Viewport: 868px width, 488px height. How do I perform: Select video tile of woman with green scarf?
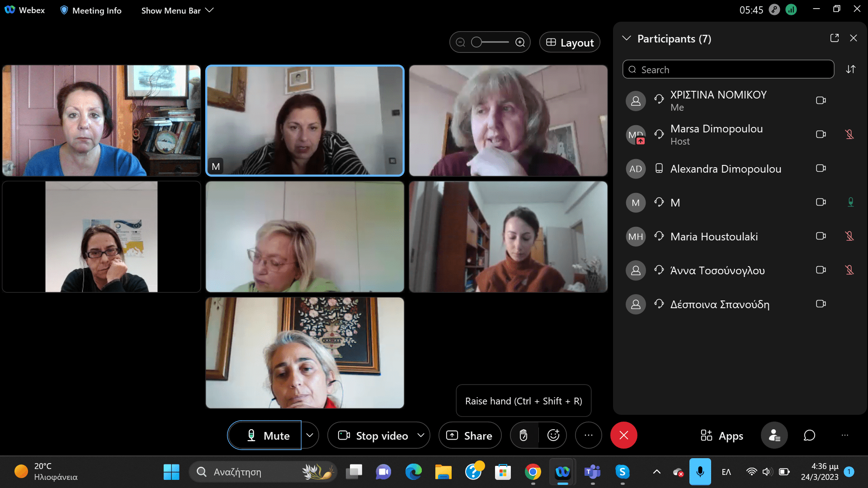coord(305,237)
